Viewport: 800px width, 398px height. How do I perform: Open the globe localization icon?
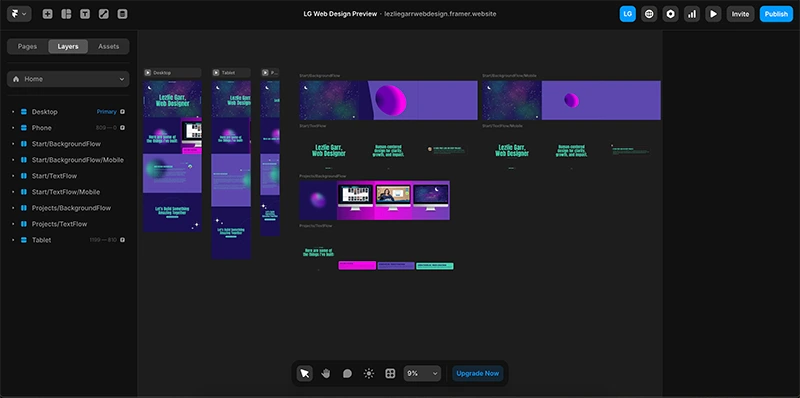[x=649, y=14]
